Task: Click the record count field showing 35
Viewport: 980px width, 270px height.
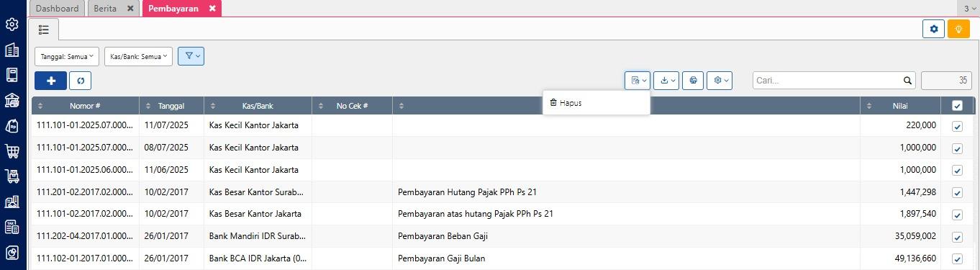Action: click(946, 81)
